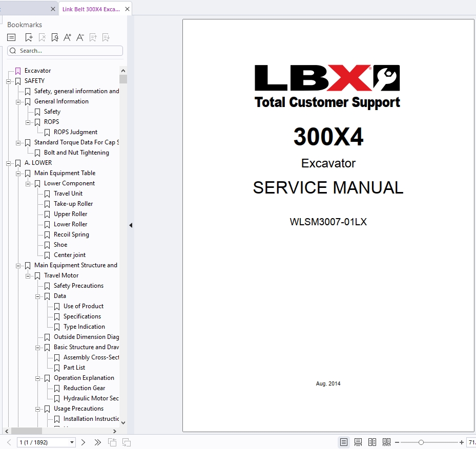Collapse Standard Torque Data node
The image size is (476, 449).
click(x=18, y=143)
